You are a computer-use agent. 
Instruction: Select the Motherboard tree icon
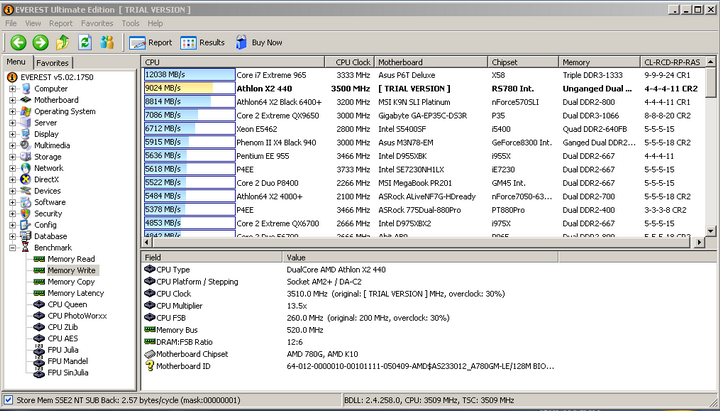click(x=26, y=100)
